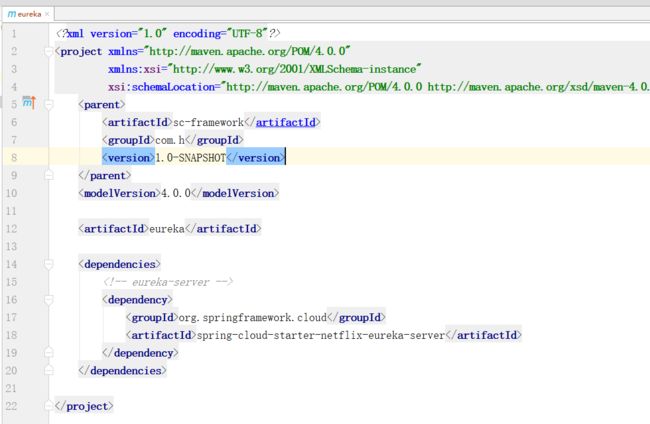
Task: Click on the text sc-framework
Action: (x=209, y=122)
